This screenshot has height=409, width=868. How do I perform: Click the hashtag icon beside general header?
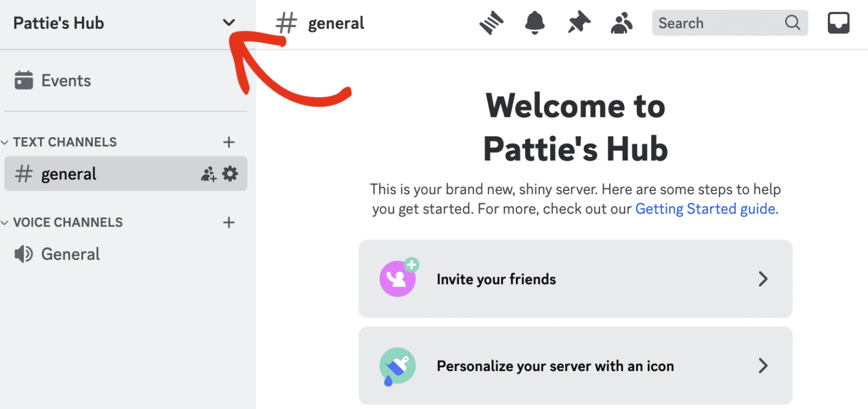click(287, 23)
